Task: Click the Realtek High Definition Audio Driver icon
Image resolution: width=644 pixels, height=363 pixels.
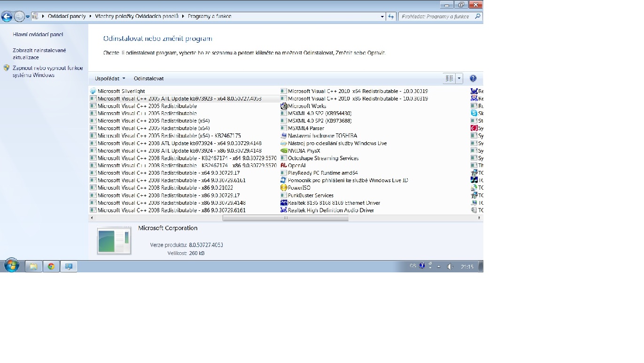Action: pyautogui.click(x=284, y=210)
